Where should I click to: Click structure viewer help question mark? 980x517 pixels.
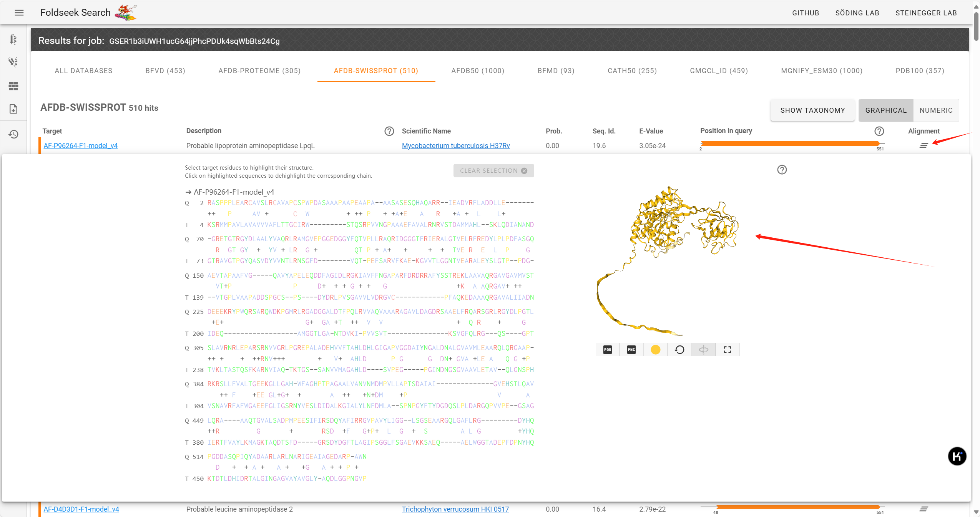click(x=782, y=170)
